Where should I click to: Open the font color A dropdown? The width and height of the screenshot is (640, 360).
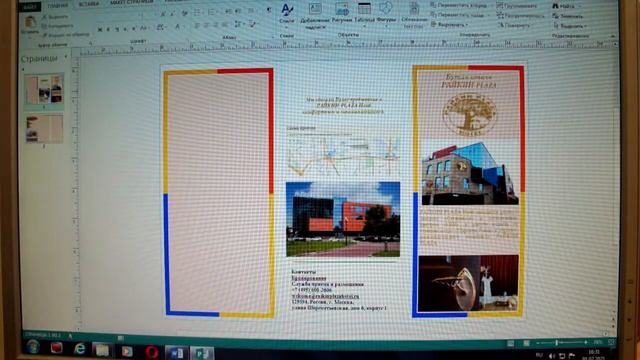(x=178, y=27)
